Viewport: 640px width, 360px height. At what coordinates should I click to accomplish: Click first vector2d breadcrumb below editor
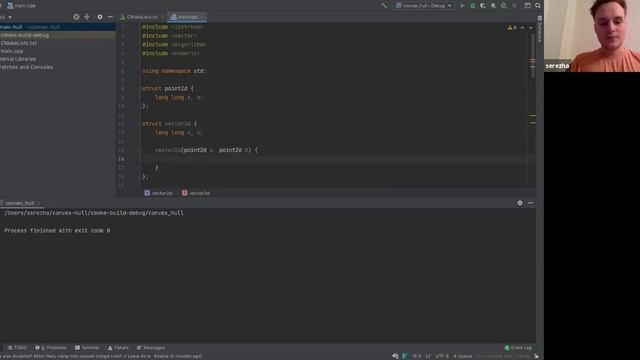tap(158, 193)
